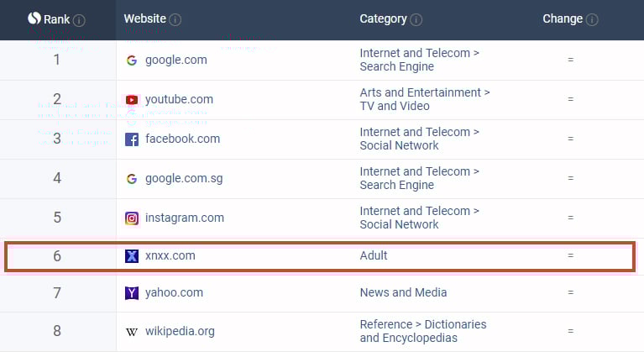
Task: Click the Category column header
Action: click(383, 19)
